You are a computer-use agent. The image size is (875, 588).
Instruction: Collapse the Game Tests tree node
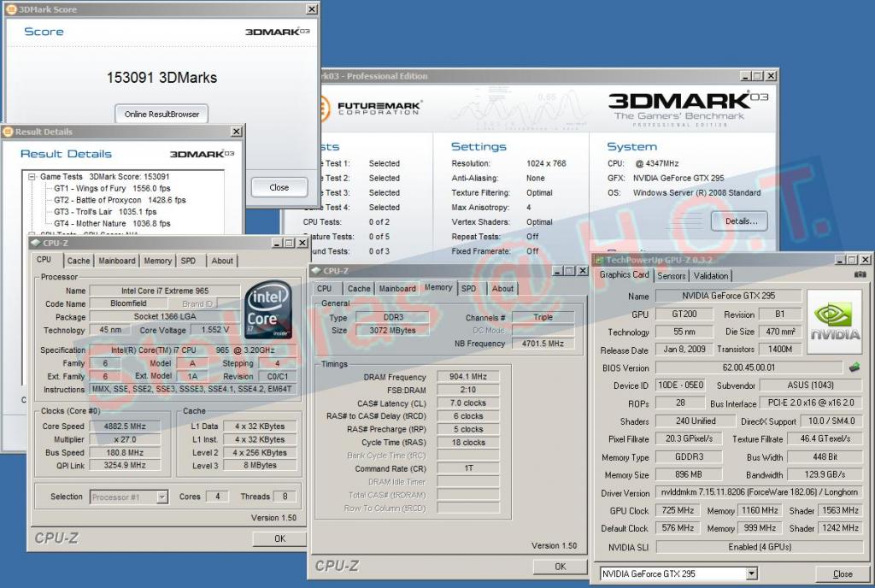pyautogui.click(x=32, y=176)
